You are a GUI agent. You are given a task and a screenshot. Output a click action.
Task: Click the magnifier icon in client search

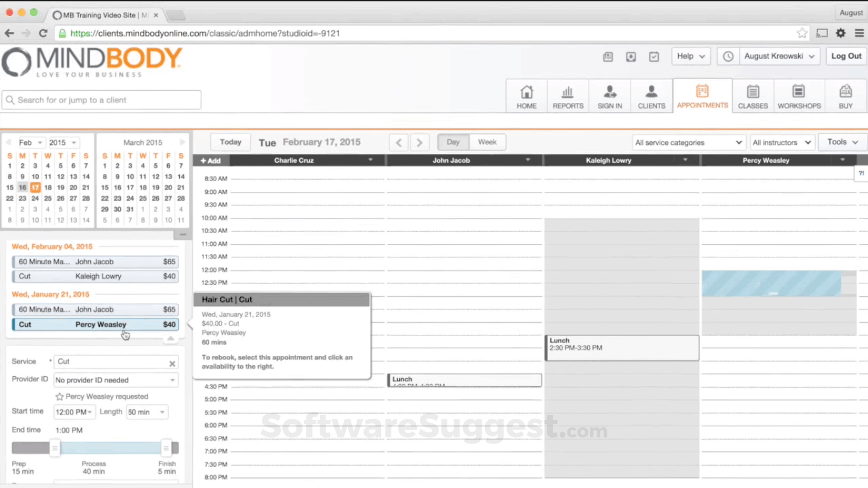click(x=10, y=100)
